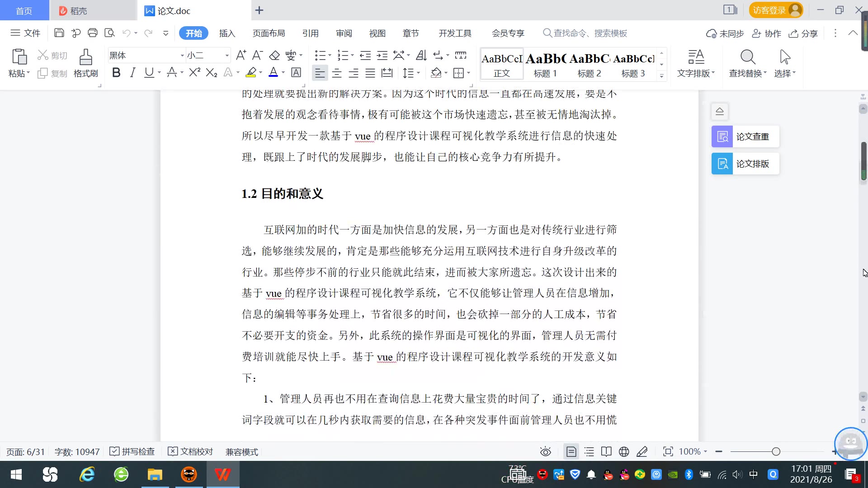
Task: Center-align the paragraph text
Action: pyautogui.click(x=337, y=73)
